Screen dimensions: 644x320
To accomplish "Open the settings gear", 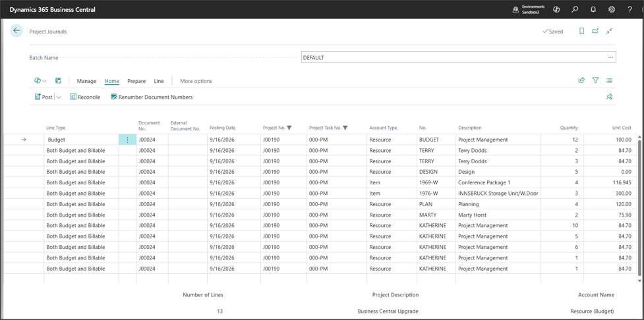I will coord(612,9).
